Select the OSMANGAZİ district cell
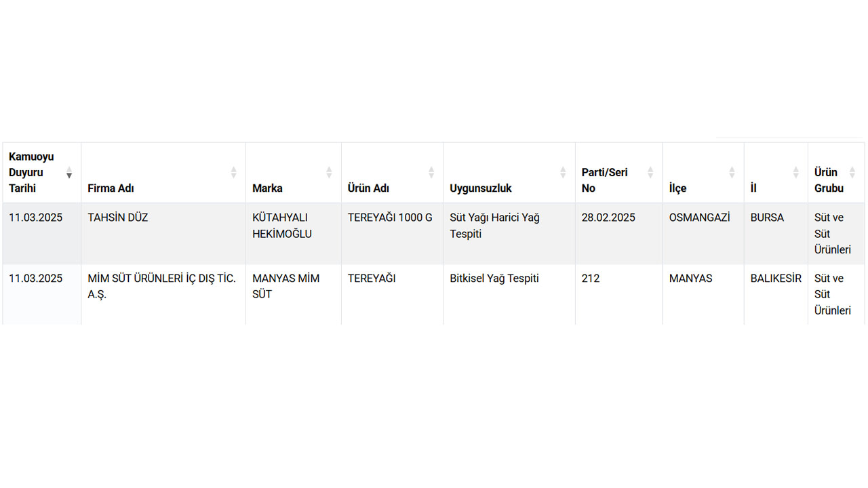Screen dimensions: 868x488 (x=703, y=233)
